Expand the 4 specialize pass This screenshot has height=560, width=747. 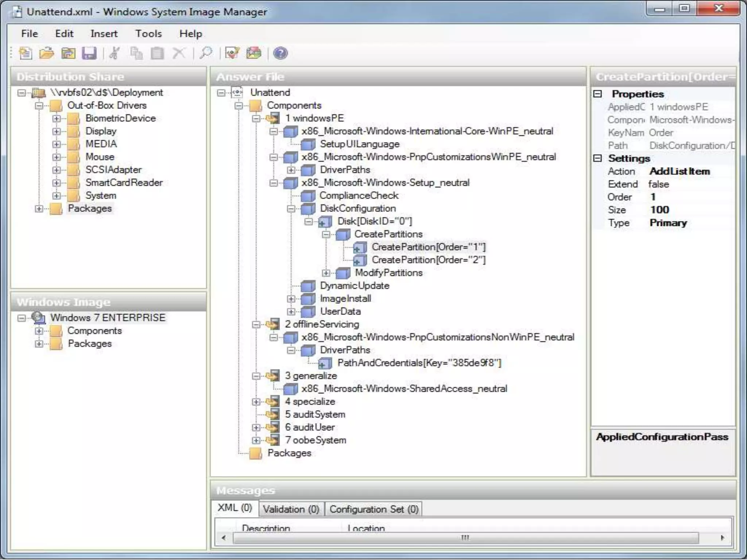pyautogui.click(x=256, y=402)
